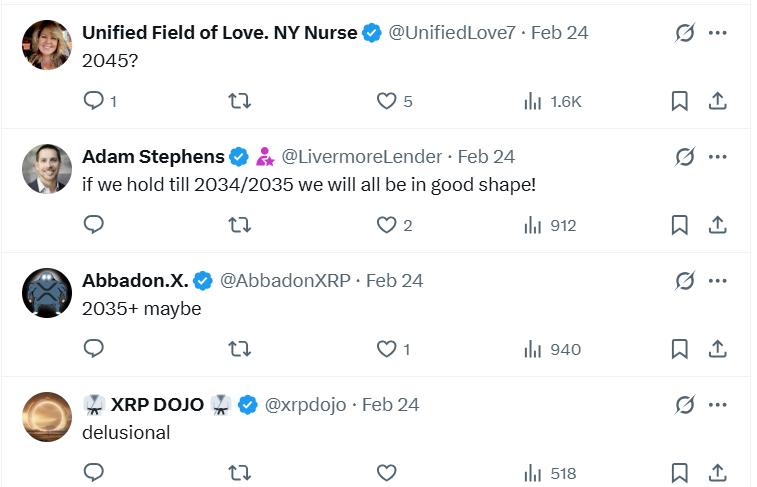Open three-dot menu on Unified Field of Love tweet
The width and height of the screenshot is (757, 487).
point(717,33)
